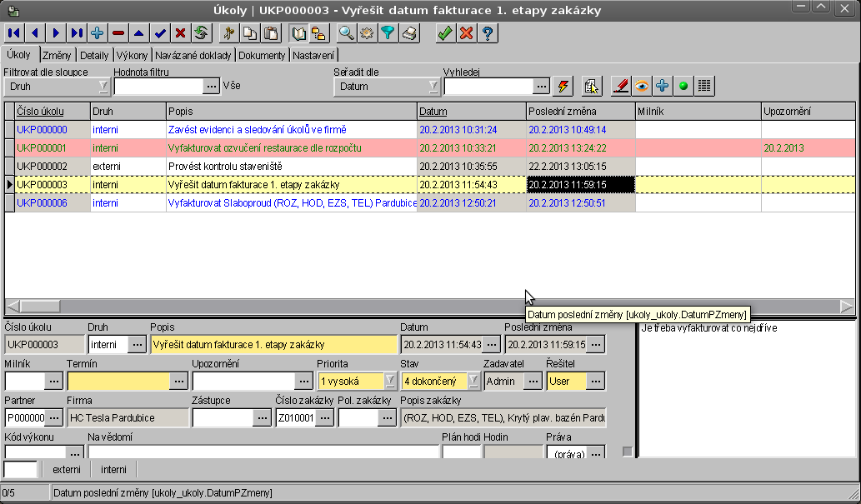
Task: Delete record using red minus icon
Action: point(118,33)
